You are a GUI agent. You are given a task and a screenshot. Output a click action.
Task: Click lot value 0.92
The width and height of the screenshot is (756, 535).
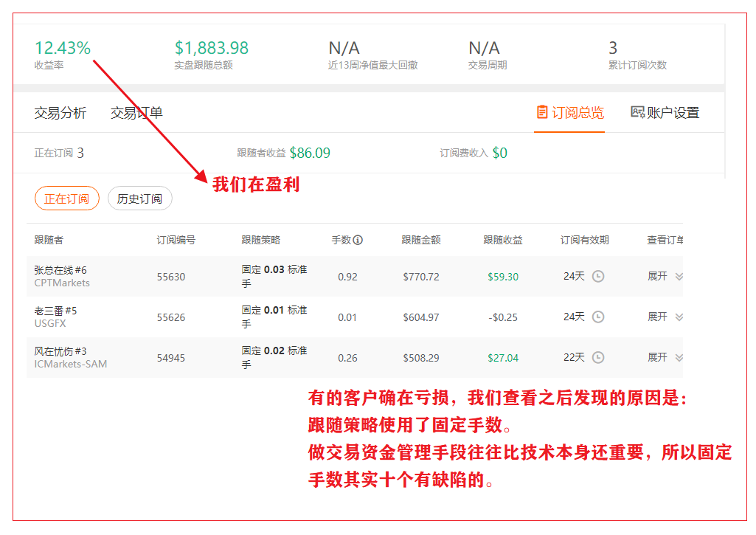tap(347, 277)
